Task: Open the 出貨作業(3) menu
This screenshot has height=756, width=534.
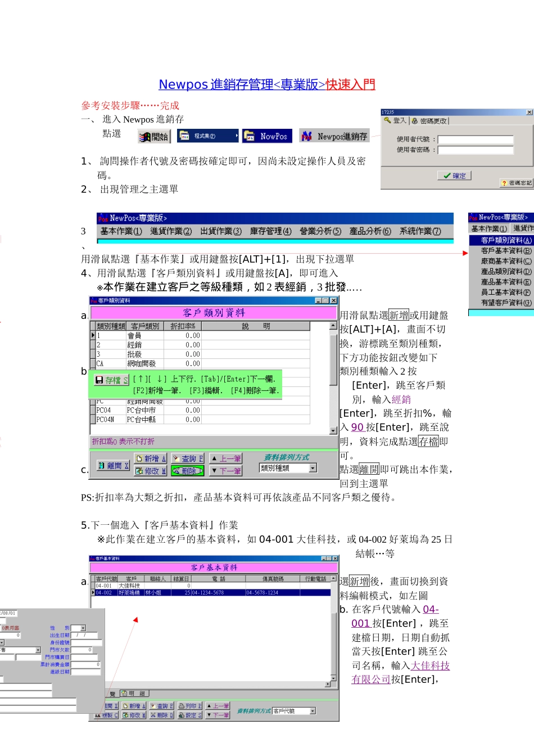Action: [221, 231]
